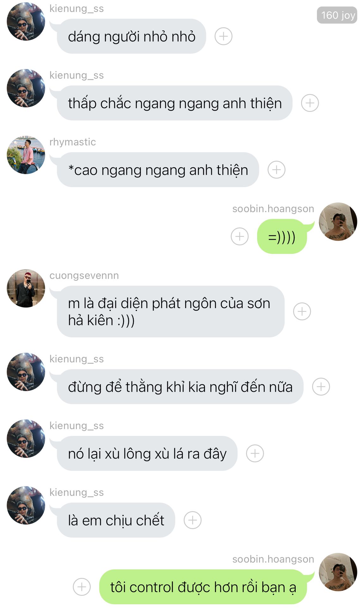The width and height of the screenshot is (364, 608).
Task: Tap plus icon next to "=))))" message
Action: pyautogui.click(x=239, y=236)
